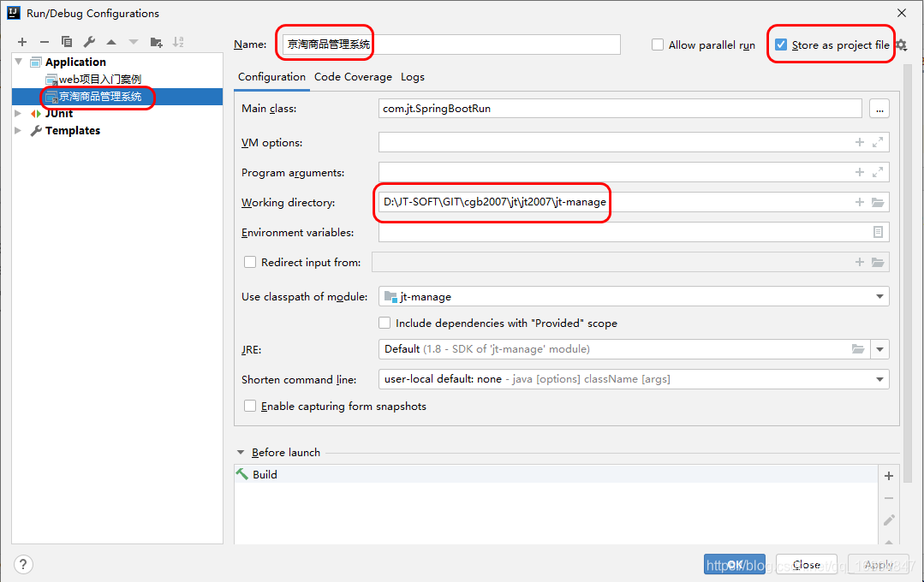Switch to the Code Coverage tab
The height and width of the screenshot is (582, 924).
(353, 77)
